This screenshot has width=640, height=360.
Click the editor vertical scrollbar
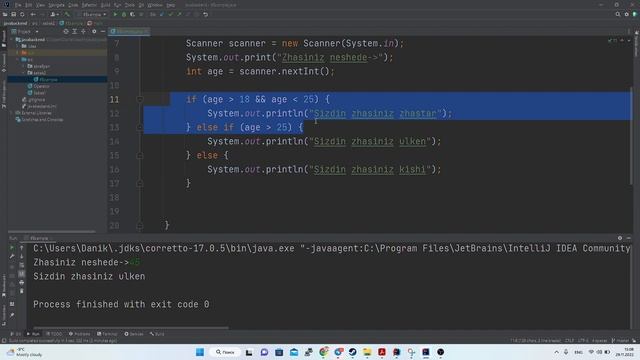[x=631, y=135]
